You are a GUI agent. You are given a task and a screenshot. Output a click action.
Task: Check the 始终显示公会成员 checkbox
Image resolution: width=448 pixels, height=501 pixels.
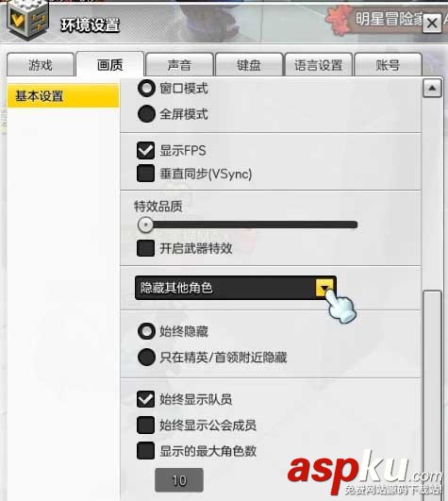[145, 425]
